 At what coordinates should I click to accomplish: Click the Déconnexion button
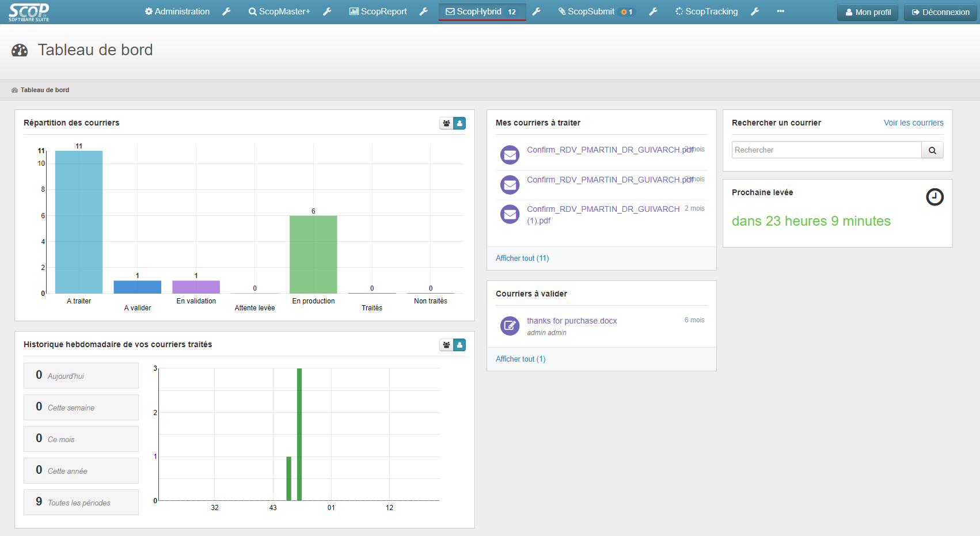(x=940, y=12)
